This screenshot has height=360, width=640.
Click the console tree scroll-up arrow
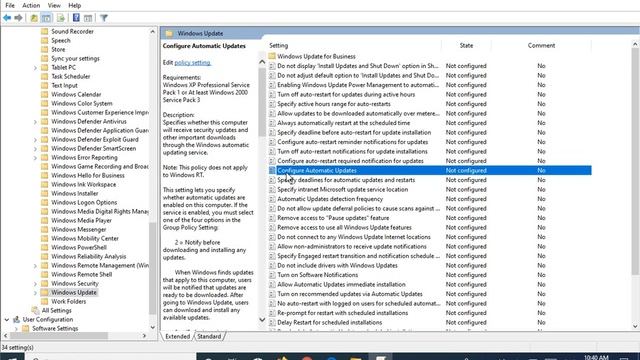point(153,31)
